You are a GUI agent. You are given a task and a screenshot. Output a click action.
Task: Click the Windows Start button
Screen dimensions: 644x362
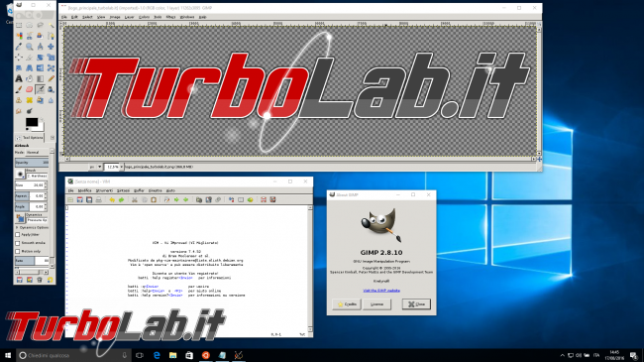coord(8,355)
